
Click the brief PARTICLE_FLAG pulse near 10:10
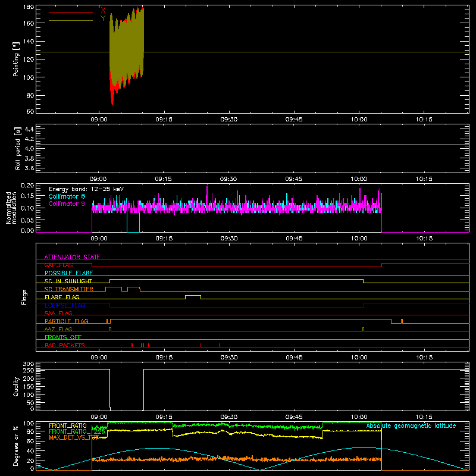point(402,321)
